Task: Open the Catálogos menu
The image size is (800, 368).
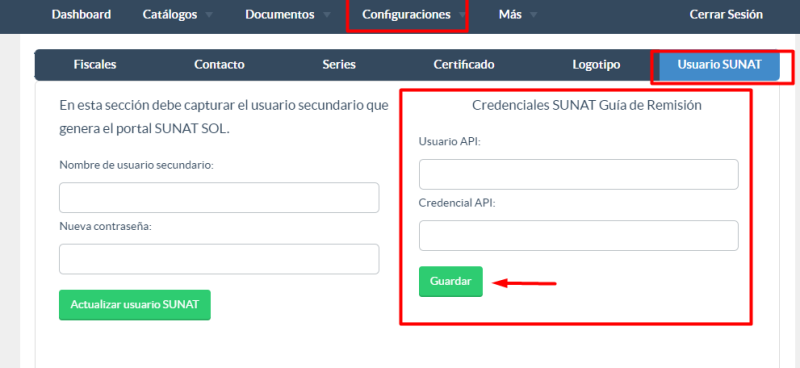Action: point(170,15)
